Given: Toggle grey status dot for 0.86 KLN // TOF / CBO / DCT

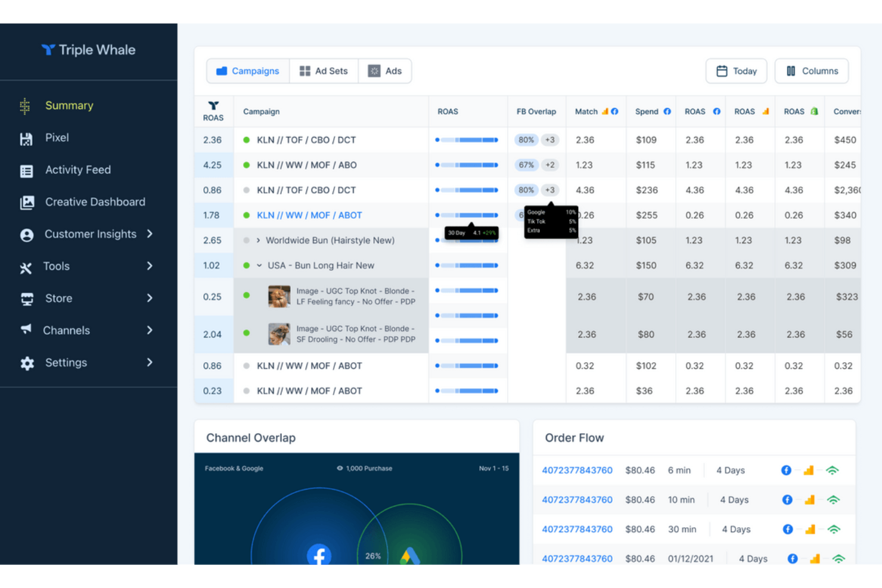Looking at the screenshot, I should (246, 190).
